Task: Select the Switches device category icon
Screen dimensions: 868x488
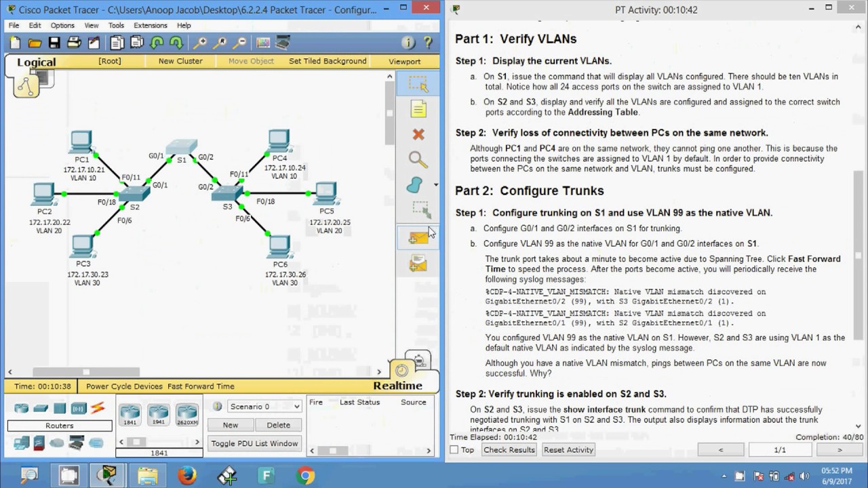Action: coord(41,408)
